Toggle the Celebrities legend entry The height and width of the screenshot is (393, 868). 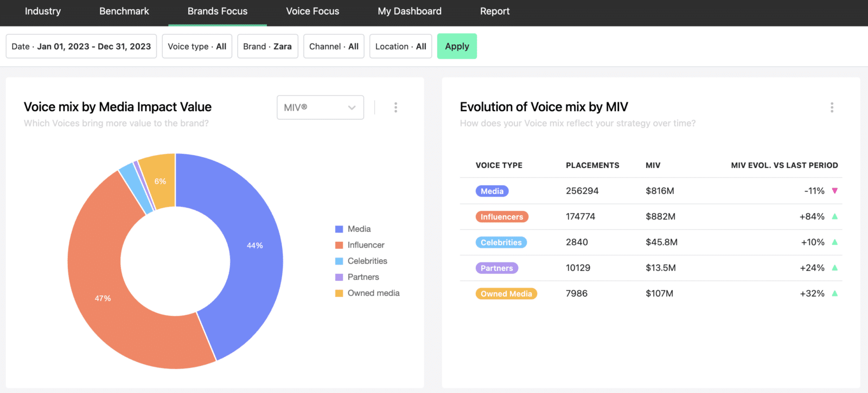coord(367,261)
